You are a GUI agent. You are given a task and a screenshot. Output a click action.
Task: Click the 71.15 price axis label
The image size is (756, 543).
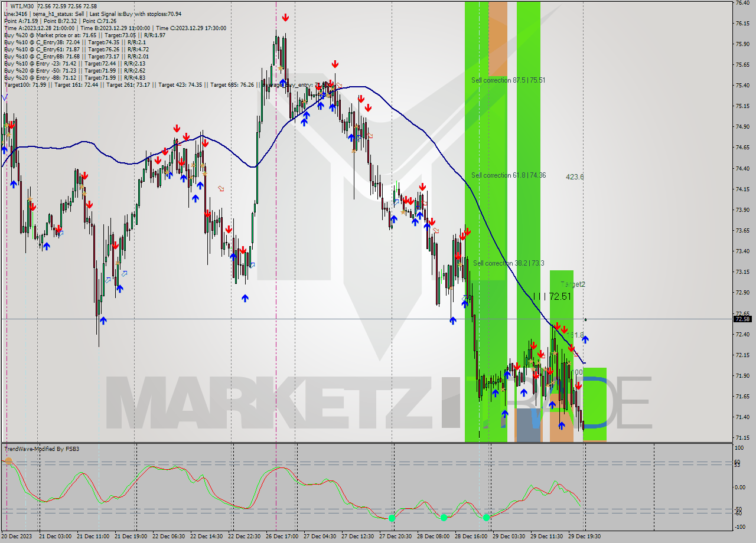pyautogui.click(x=742, y=438)
